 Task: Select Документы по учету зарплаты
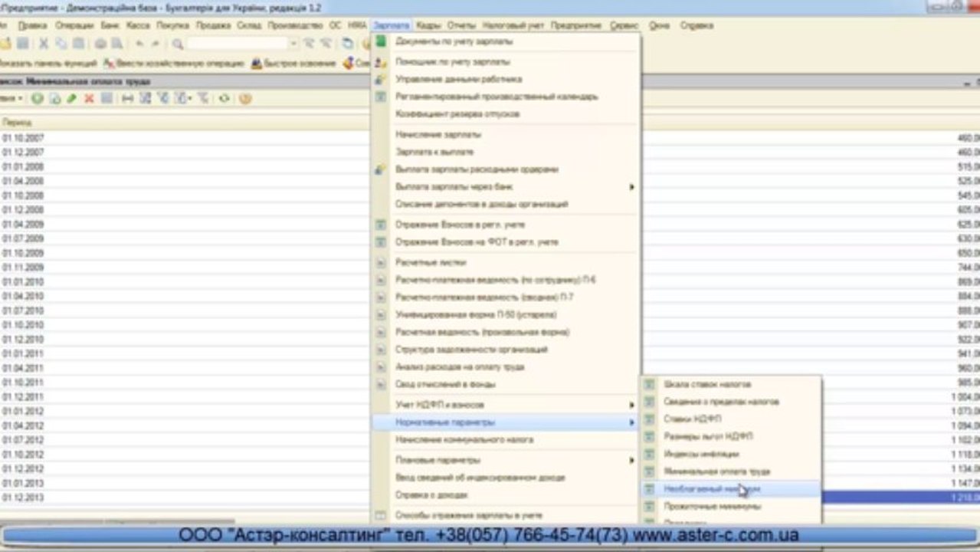click(x=506, y=41)
